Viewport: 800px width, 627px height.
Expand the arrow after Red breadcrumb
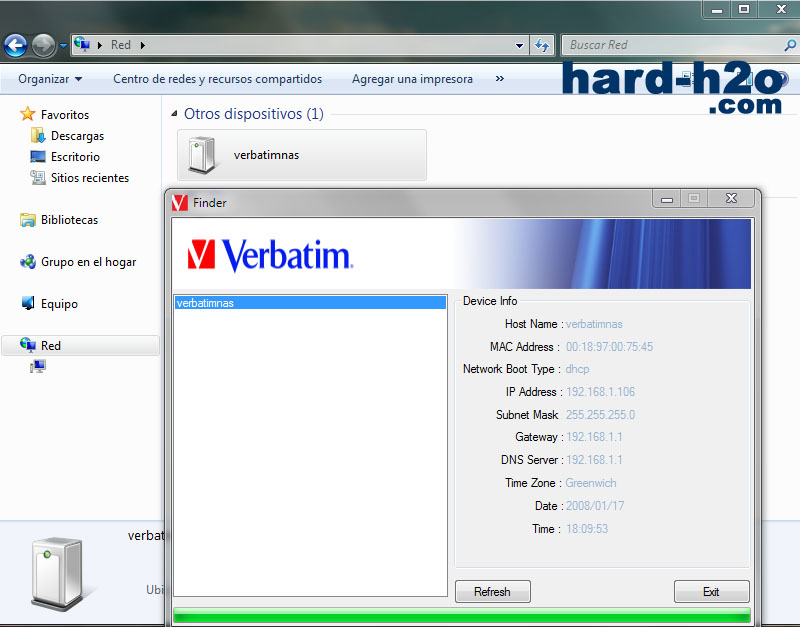click(143, 45)
